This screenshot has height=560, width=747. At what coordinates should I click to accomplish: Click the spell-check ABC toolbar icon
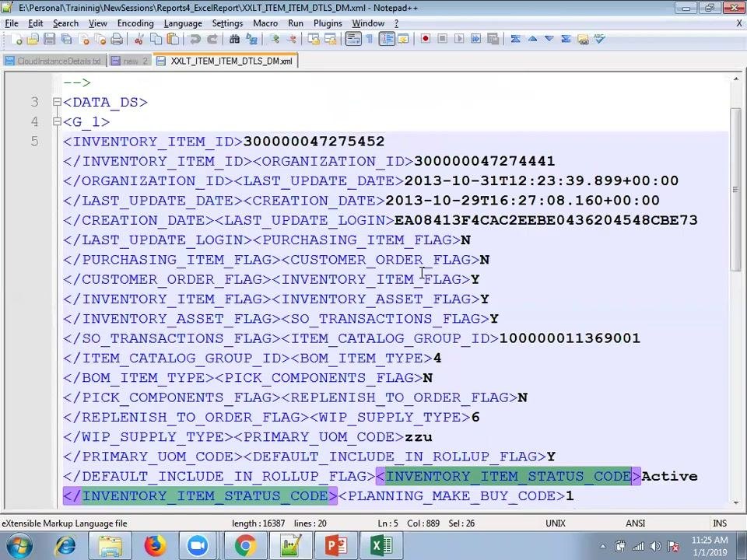(x=599, y=39)
